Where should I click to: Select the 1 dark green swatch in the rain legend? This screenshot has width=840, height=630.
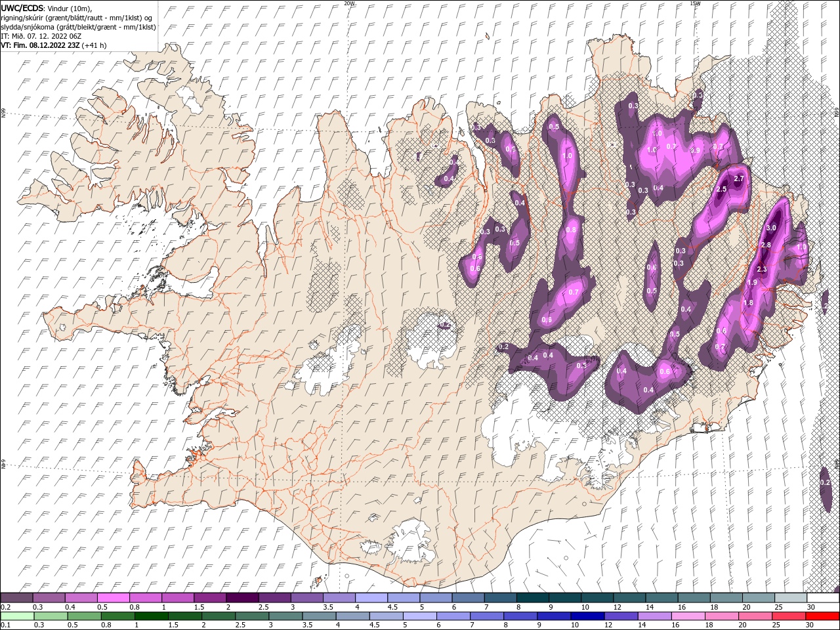click(x=151, y=616)
